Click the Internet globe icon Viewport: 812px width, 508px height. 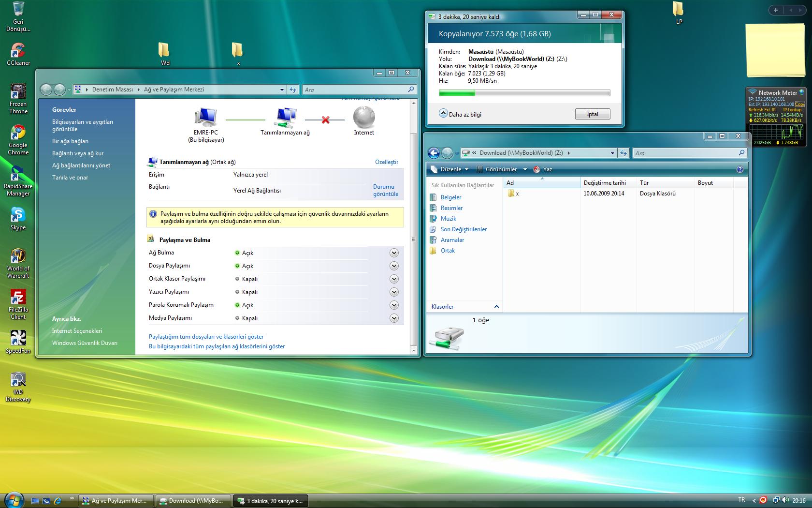(x=364, y=117)
